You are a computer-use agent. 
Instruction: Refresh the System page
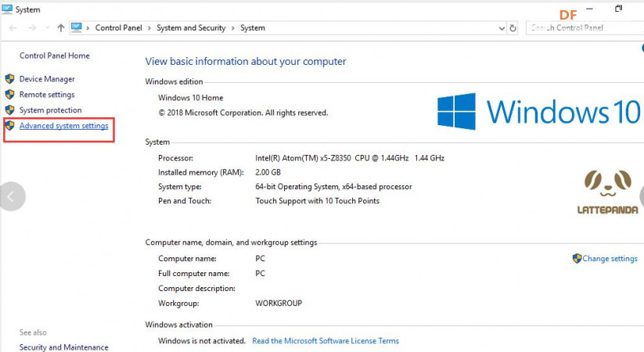click(x=513, y=28)
